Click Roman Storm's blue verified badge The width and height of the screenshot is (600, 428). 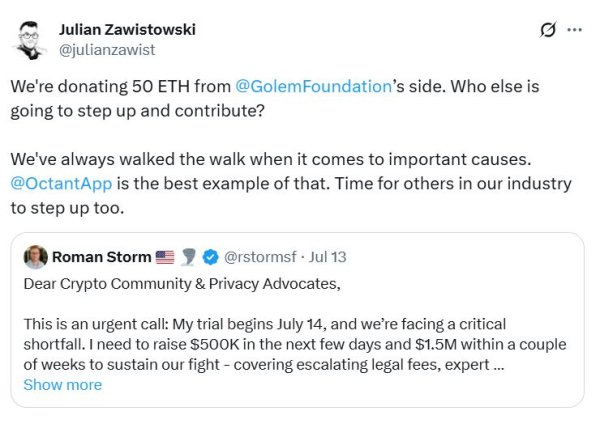click(x=210, y=257)
